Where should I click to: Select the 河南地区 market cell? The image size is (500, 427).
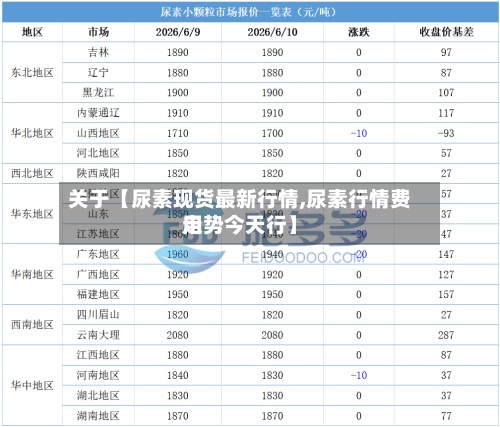[98, 375]
